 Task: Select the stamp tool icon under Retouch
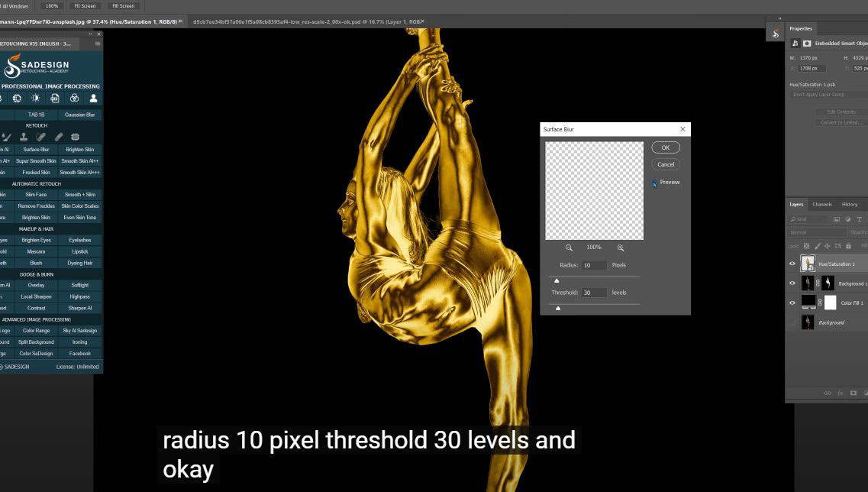tap(24, 137)
